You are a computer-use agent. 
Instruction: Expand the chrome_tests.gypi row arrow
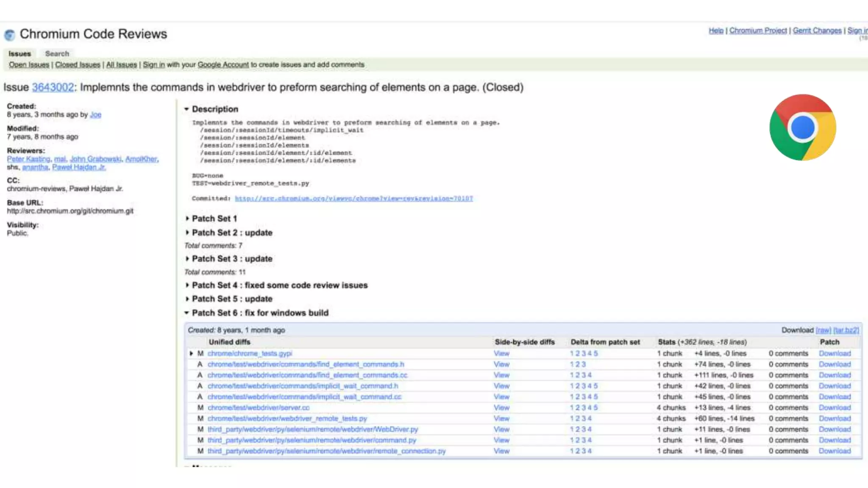pos(191,353)
